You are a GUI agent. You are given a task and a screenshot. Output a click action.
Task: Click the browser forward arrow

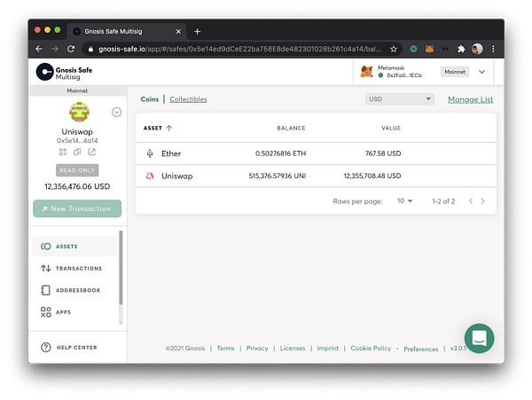(x=55, y=49)
